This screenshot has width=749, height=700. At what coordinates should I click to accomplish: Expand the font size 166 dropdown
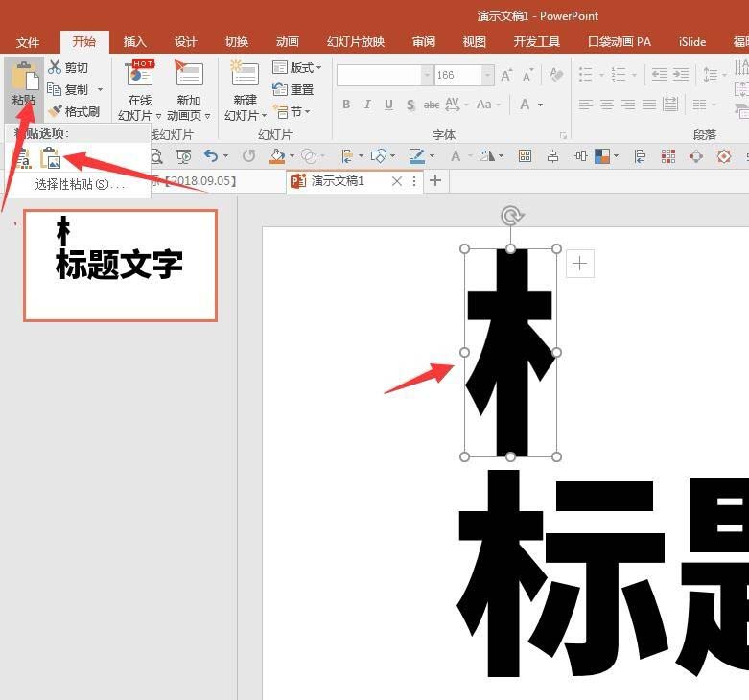point(487,75)
